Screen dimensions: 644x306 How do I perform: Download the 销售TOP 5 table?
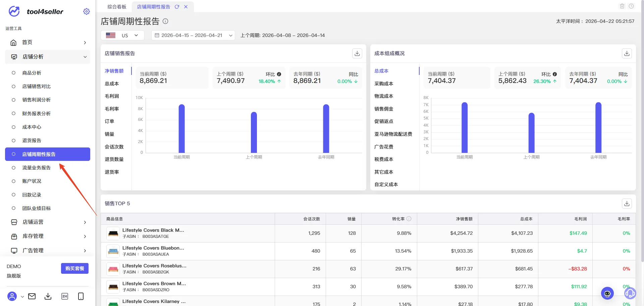point(627,203)
